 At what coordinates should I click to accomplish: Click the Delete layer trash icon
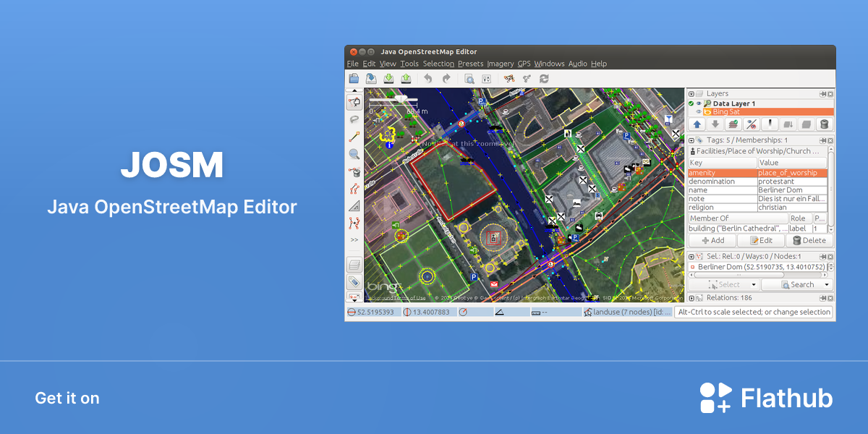coord(823,124)
